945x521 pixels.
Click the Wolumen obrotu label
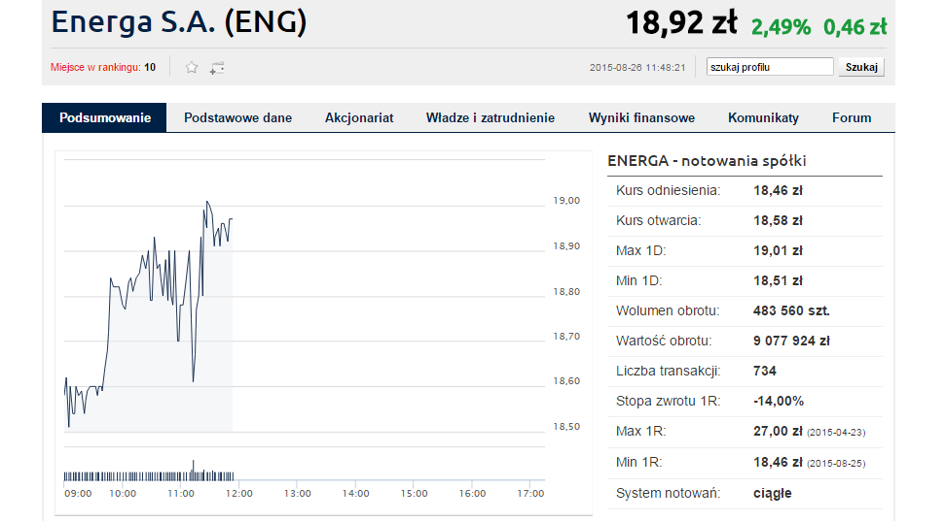coord(668,311)
